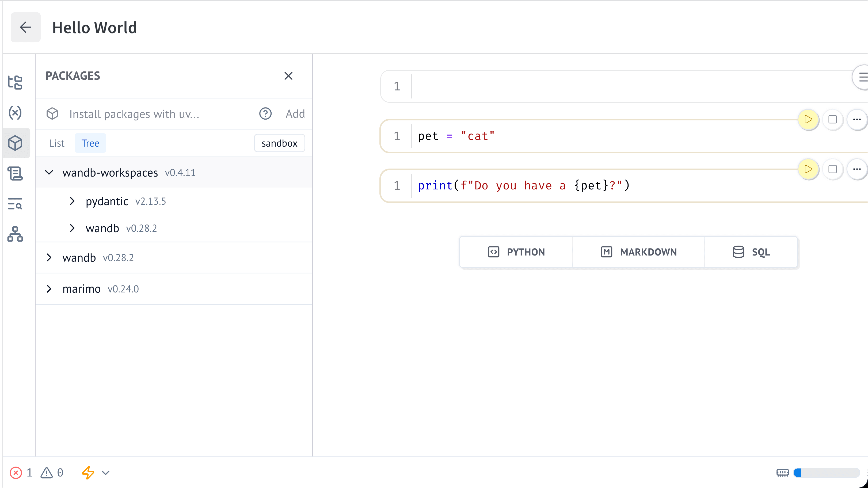
Task: Switch to the Tree view tab
Action: point(90,143)
